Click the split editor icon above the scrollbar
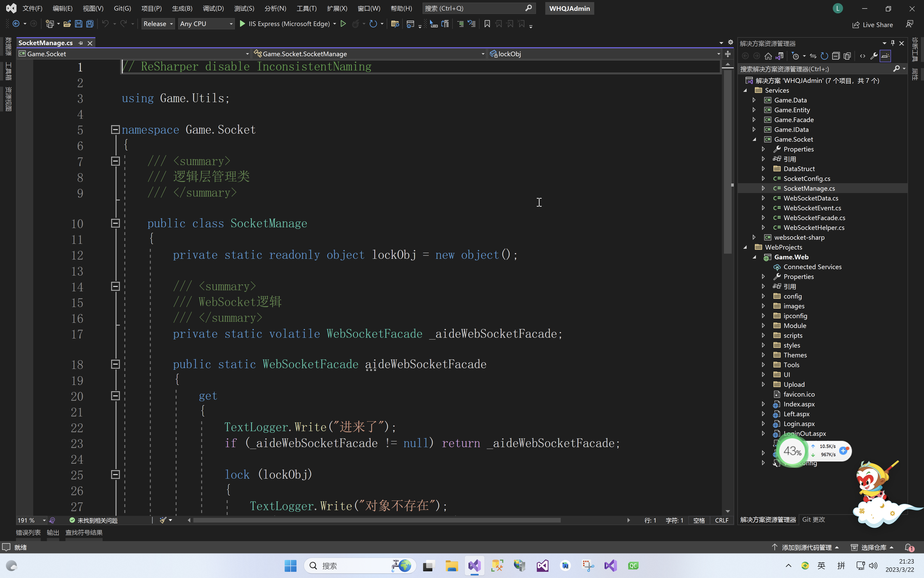 728,54
